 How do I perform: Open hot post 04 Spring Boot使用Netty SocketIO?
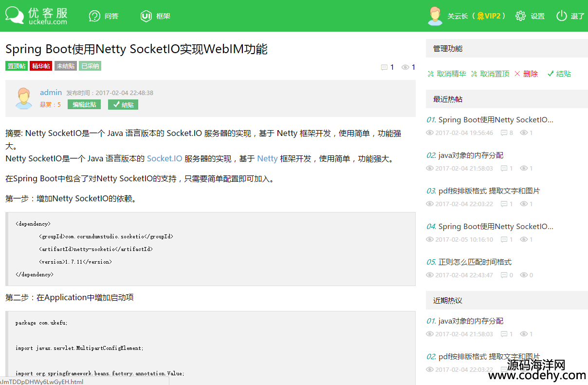pyautogui.click(x=496, y=227)
